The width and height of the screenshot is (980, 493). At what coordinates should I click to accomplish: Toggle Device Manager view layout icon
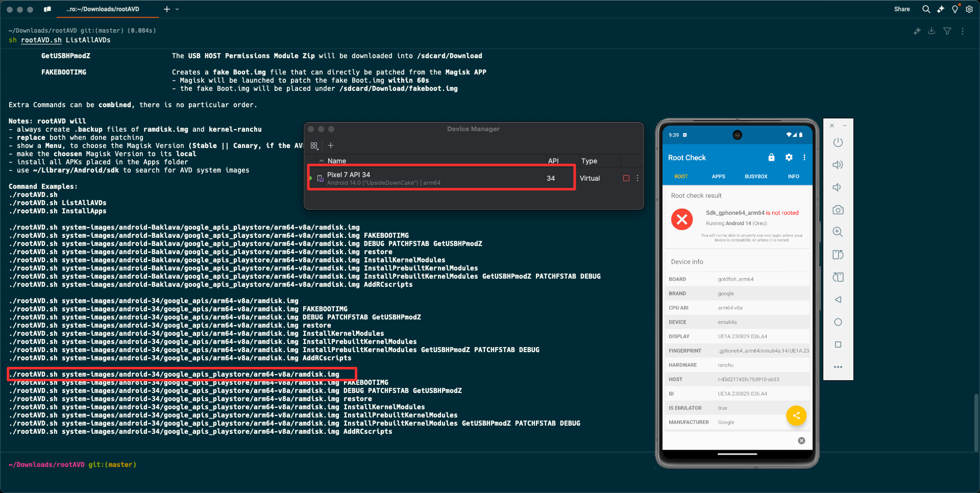(314, 145)
